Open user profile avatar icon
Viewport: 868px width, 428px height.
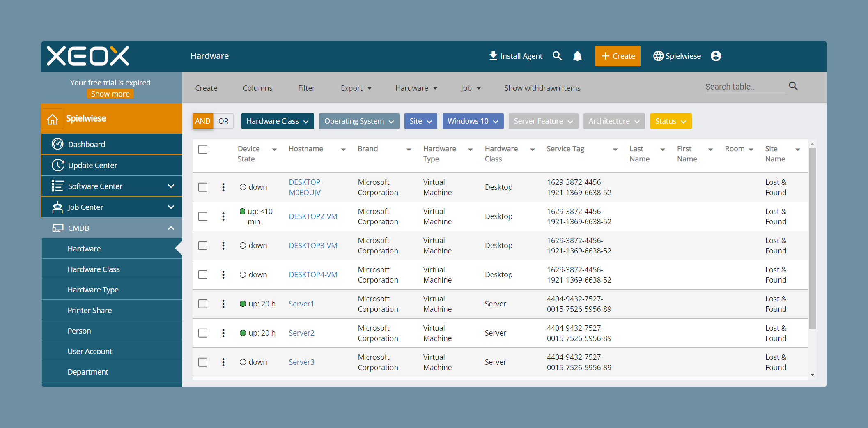(x=716, y=56)
